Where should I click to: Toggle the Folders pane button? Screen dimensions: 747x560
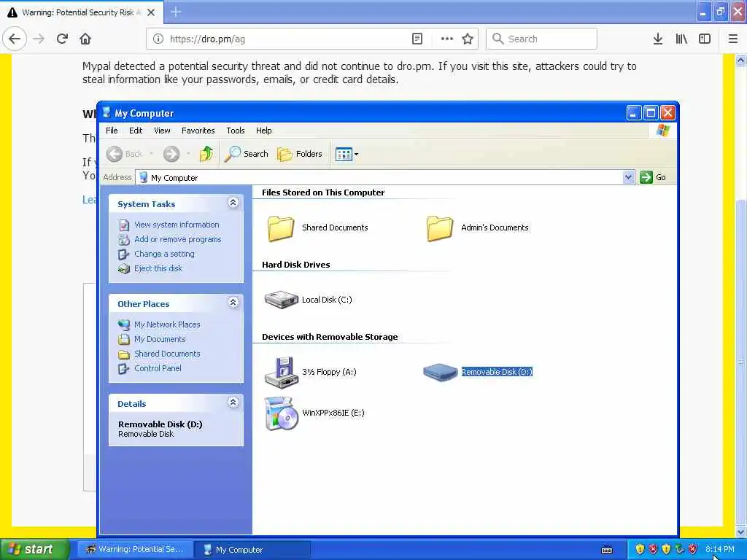300,154
